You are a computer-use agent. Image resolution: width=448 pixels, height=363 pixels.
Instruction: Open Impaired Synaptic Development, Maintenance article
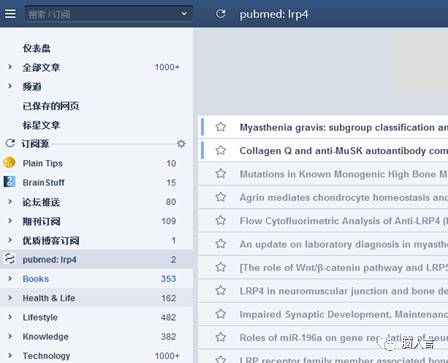pos(344,314)
